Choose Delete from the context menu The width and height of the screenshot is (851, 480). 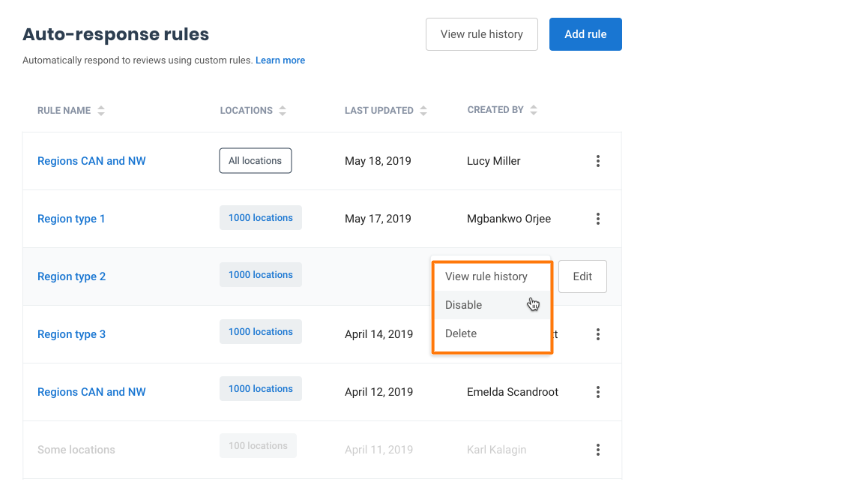click(461, 333)
